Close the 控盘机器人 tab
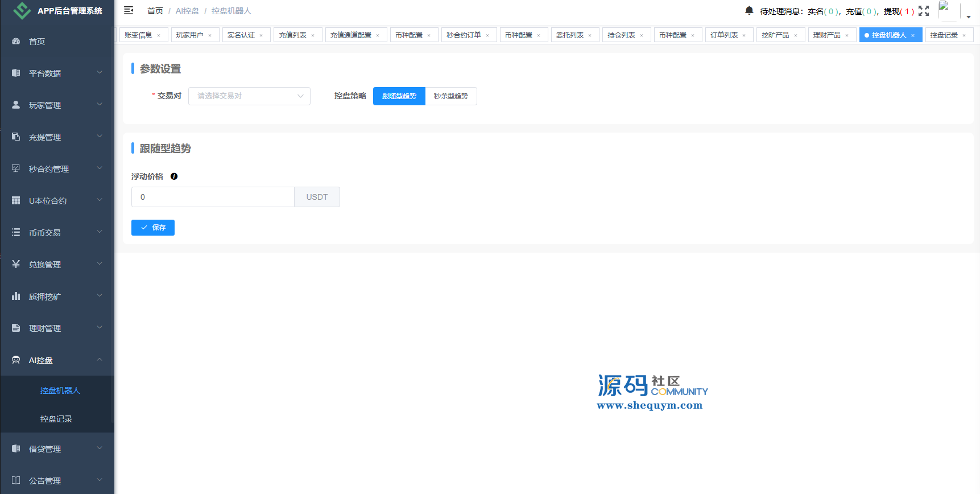 pyautogui.click(x=913, y=35)
